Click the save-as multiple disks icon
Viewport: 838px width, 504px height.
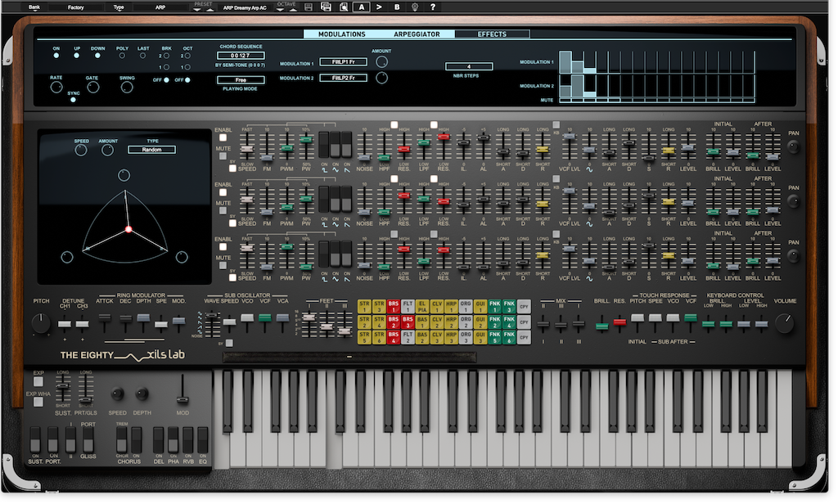pyautogui.click(x=326, y=7)
